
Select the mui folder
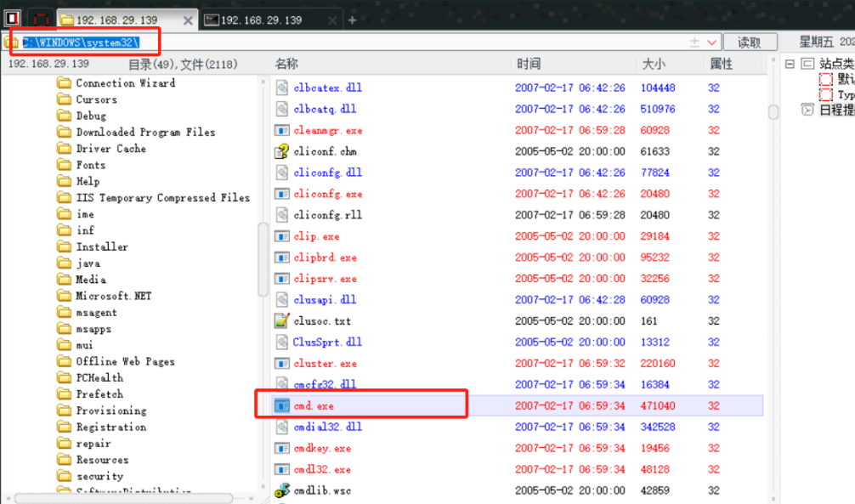pos(84,345)
